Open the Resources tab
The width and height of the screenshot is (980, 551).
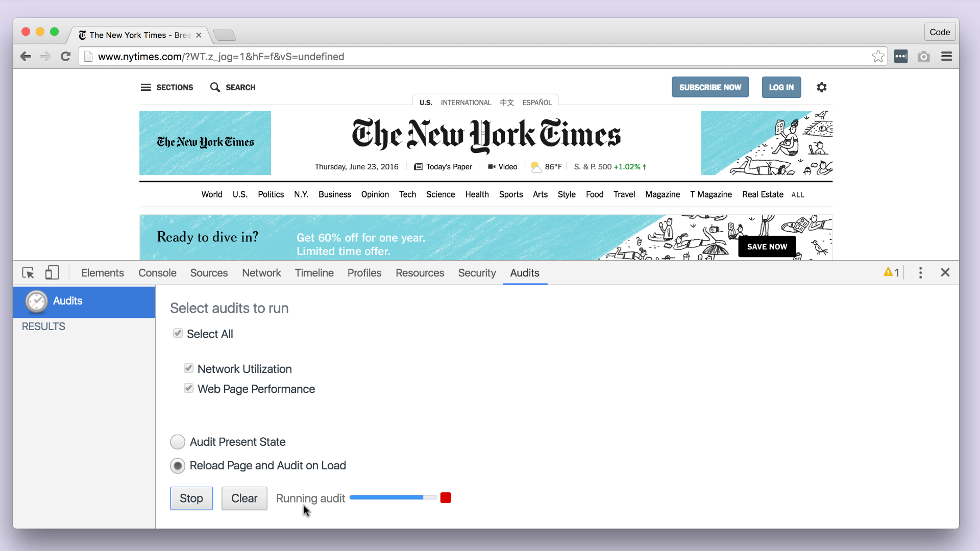(x=420, y=273)
